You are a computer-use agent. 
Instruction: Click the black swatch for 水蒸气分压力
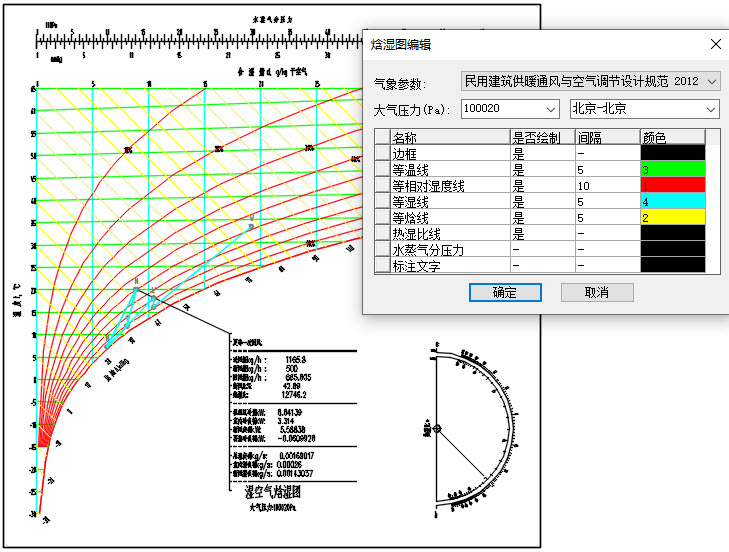[673, 249]
